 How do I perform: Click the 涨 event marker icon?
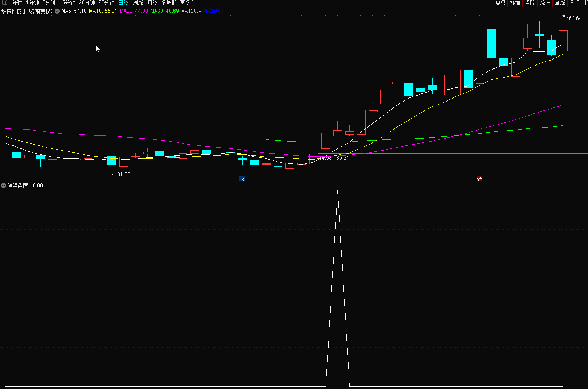(479, 179)
